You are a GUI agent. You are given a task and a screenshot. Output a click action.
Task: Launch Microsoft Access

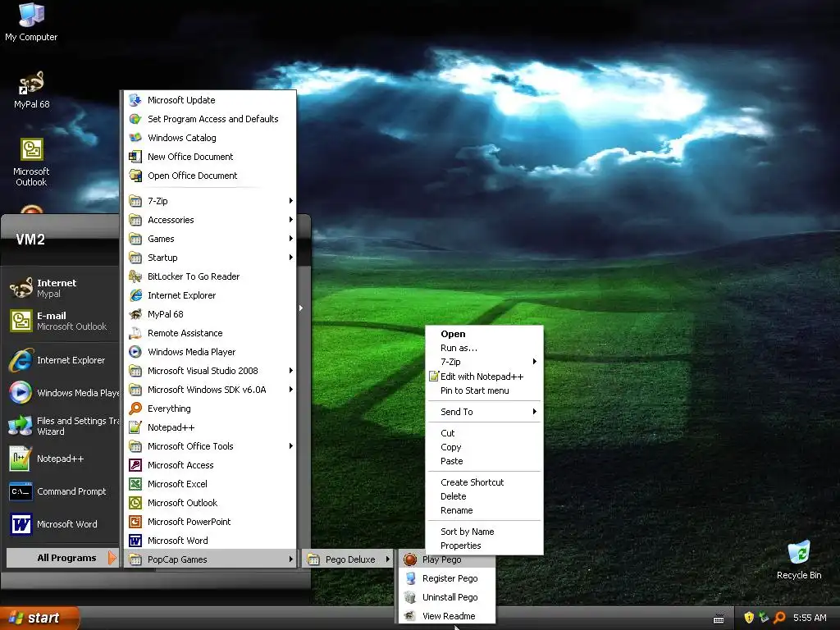210,465
